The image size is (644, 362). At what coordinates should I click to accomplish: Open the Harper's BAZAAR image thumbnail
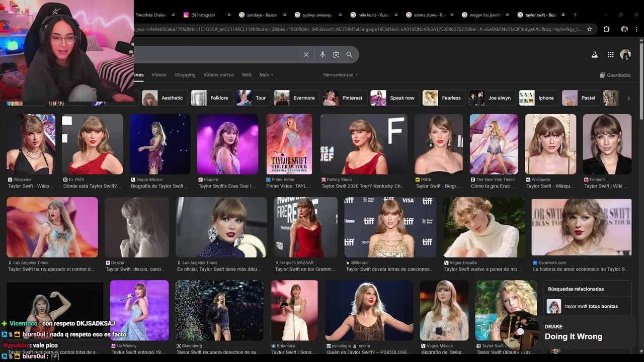(305, 227)
